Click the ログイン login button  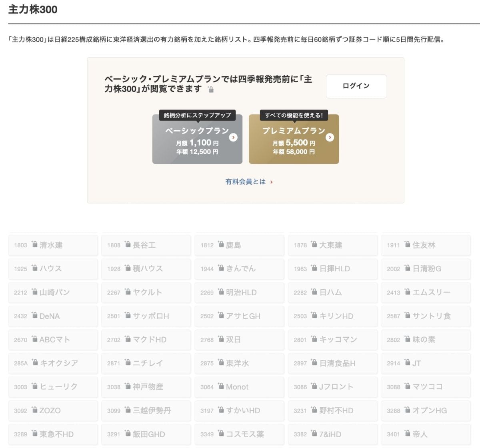[x=356, y=86]
